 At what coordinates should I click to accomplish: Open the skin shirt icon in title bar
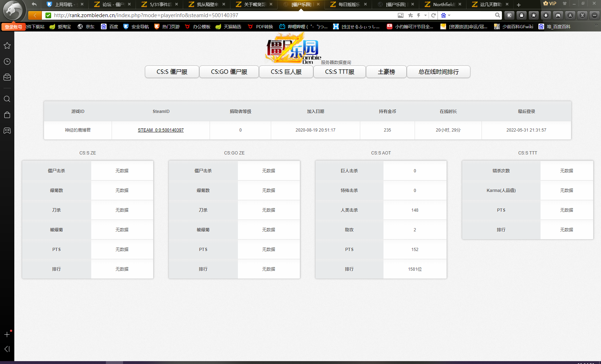pyautogui.click(x=565, y=4)
